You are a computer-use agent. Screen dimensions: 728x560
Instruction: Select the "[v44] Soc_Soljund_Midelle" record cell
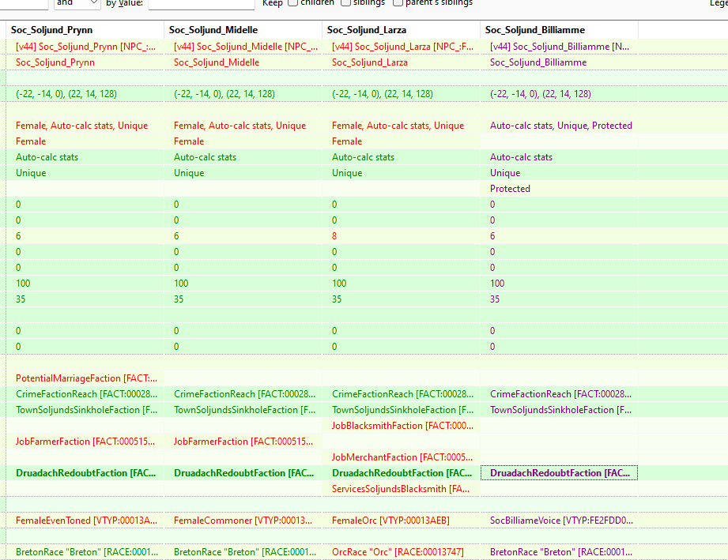point(243,47)
